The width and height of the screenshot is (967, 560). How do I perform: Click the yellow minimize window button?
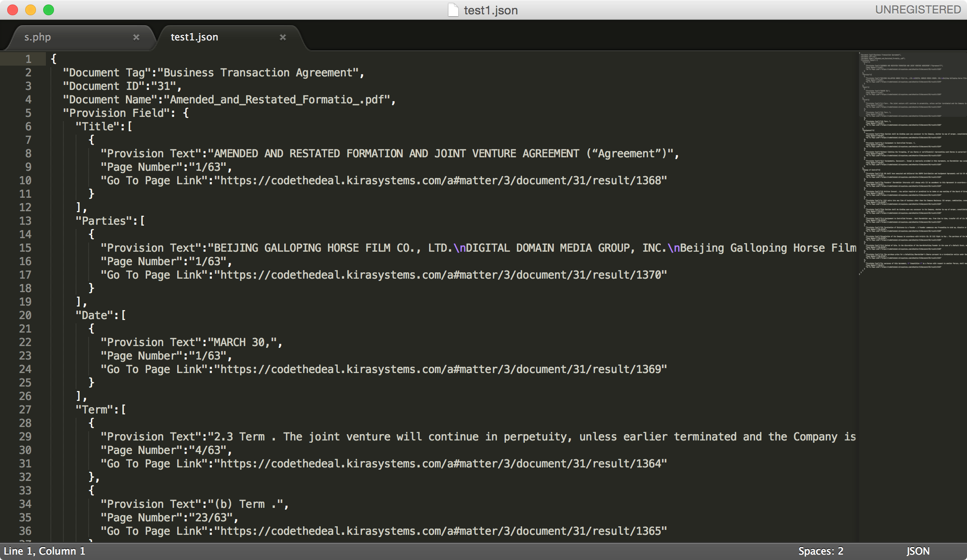(x=31, y=10)
